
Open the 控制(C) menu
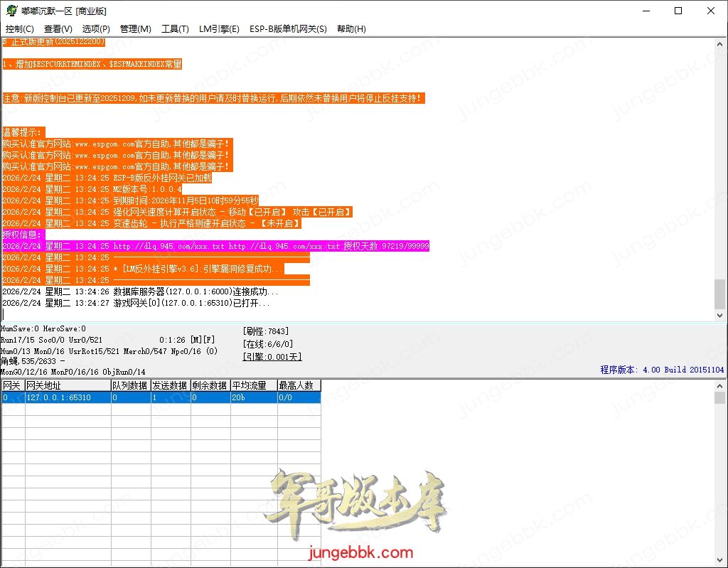20,29
